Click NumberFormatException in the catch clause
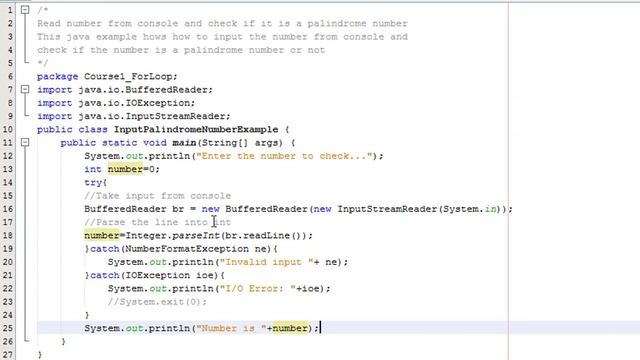 point(187,249)
